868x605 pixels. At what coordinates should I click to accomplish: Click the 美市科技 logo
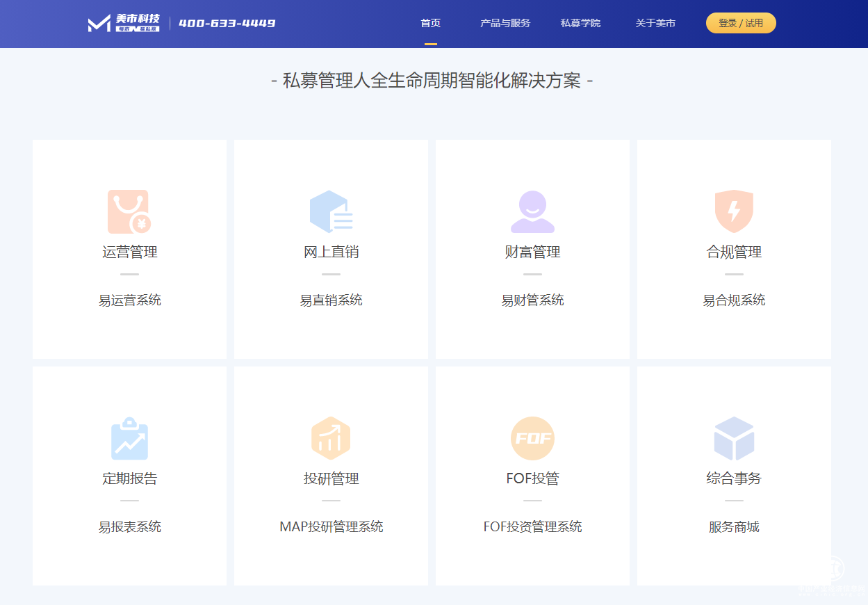(x=124, y=22)
